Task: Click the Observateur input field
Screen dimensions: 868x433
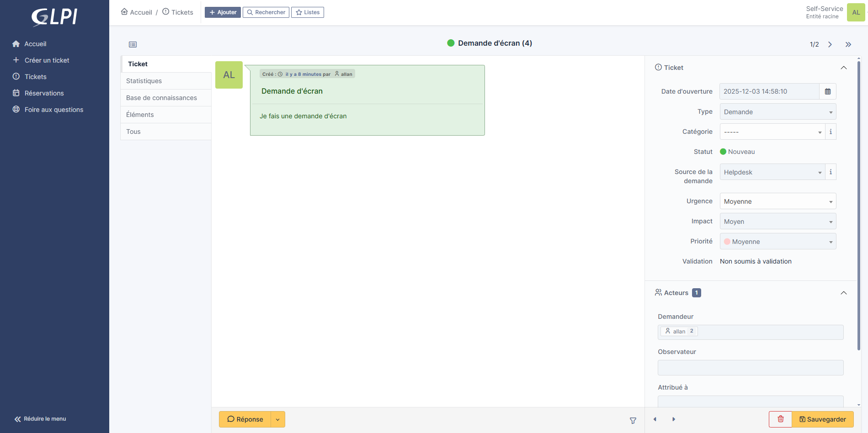Action: (x=750, y=368)
